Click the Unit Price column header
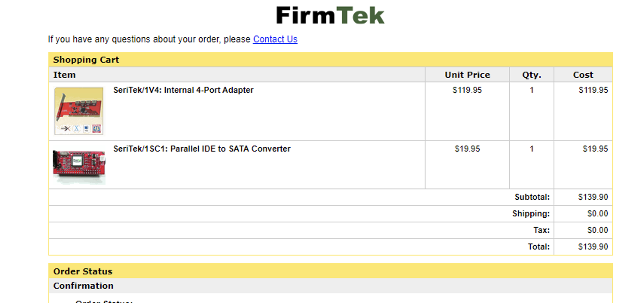644x303 pixels. click(467, 75)
